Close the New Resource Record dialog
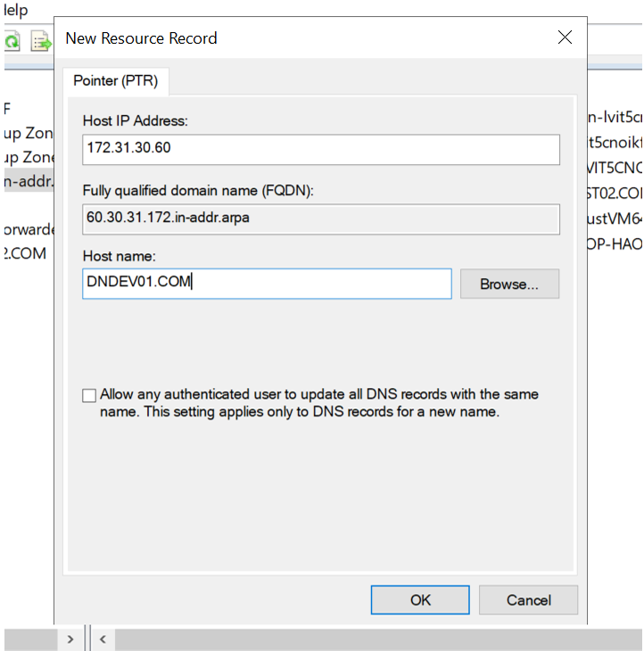 pos(565,37)
